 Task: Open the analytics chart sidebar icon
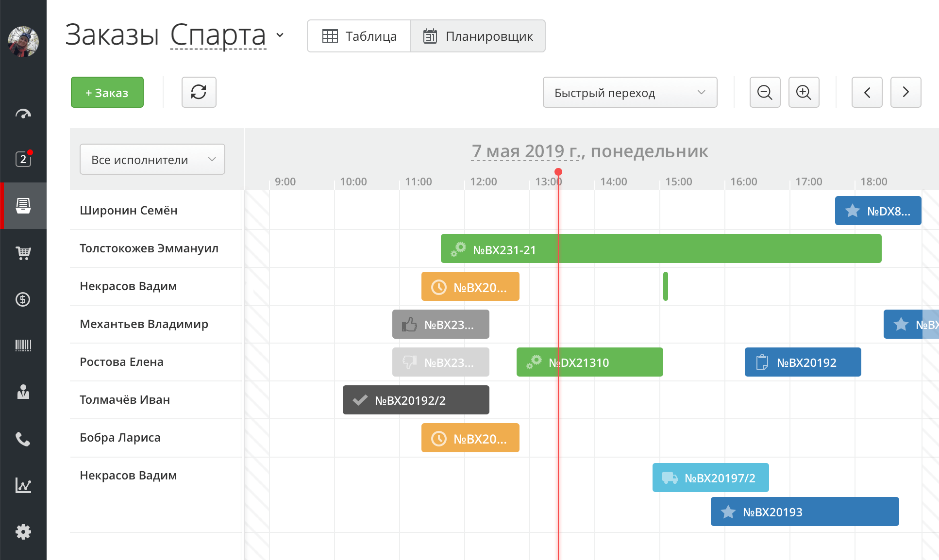point(23,485)
